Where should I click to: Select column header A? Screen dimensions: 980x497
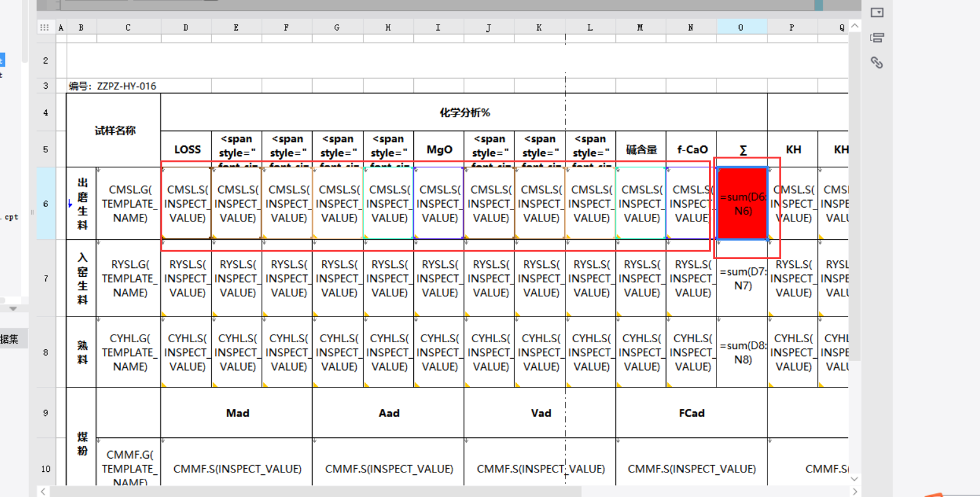(61, 28)
